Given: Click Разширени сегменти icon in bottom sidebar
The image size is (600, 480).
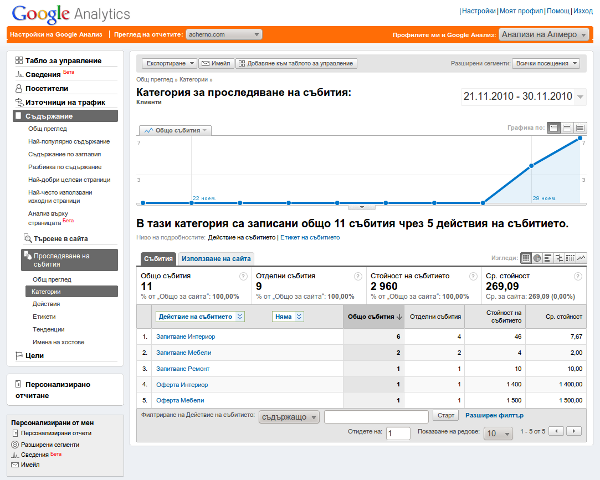Looking at the screenshot, I should tap(15, 444).
